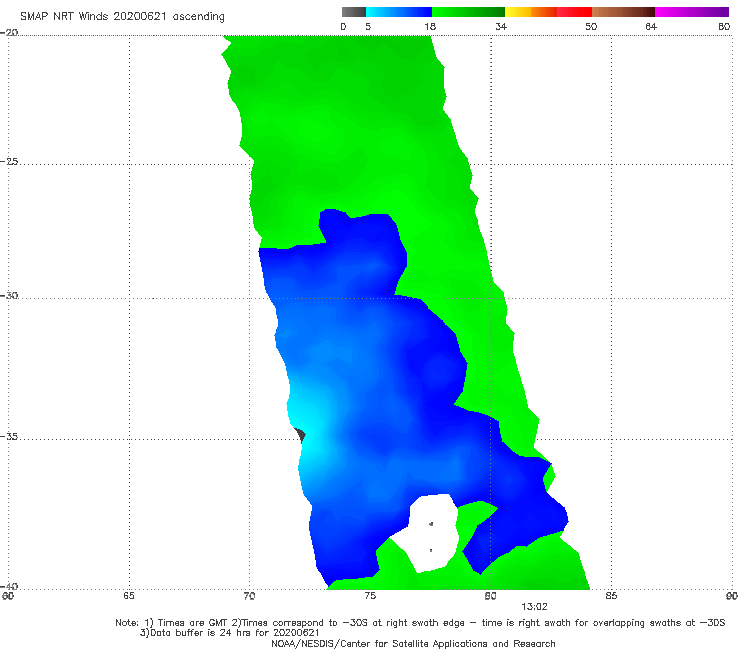Choose the green 18–34 color bar segment
Viewport: 740px width, 650px height.
coord(468,12)
